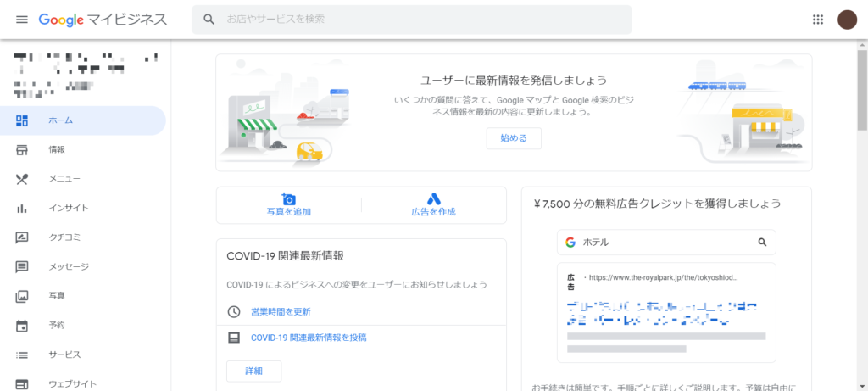This screenshot has height=391, width=868.
Task: Click the clock icon beside 営業時間を更新
Action: pos(234,312)
